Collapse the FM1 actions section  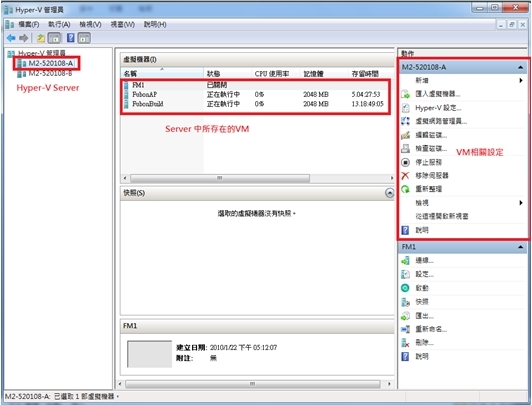[520, 247]
